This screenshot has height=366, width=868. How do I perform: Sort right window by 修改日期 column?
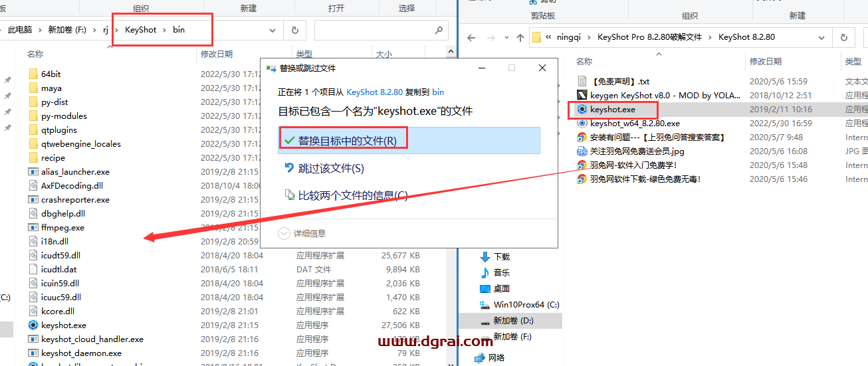[x=766, y=61]
